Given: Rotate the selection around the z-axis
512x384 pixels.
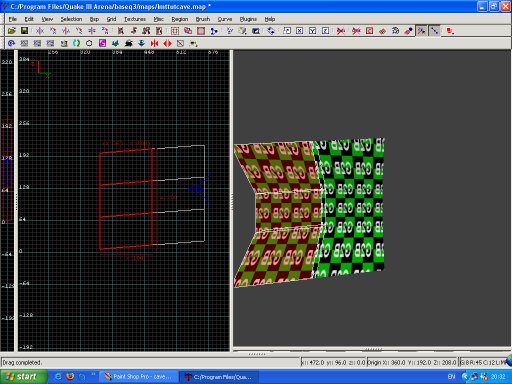Looking at the screenshot, I should (x=105, y=31).
